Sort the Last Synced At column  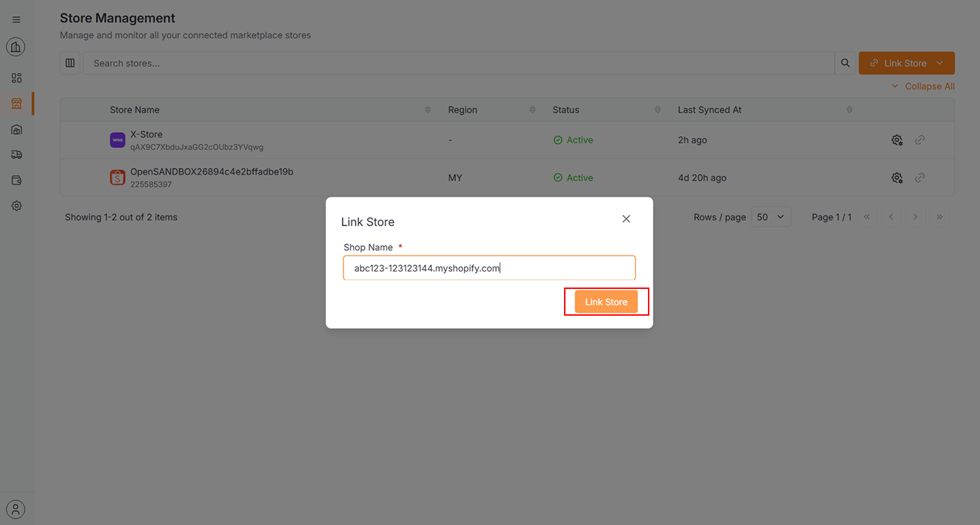850,109
